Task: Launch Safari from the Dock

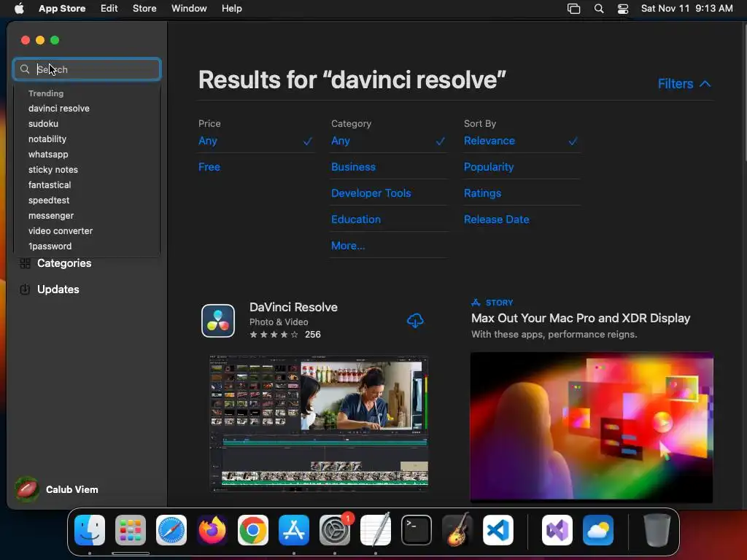Action: click(x=171, y=530)
